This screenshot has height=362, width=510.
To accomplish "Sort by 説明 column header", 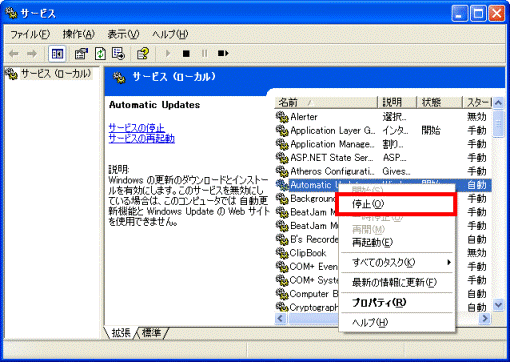I will click(x=397, y=102).
